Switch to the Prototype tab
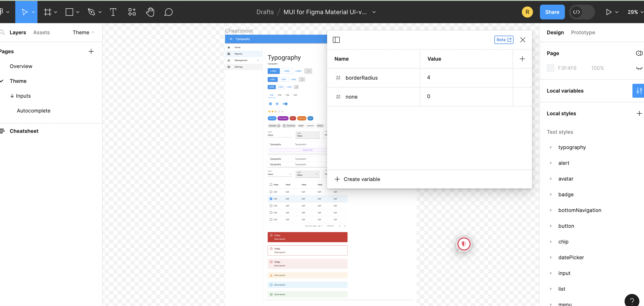The width and height of the screenshot is (644, 306). click(x=583, y=32)
